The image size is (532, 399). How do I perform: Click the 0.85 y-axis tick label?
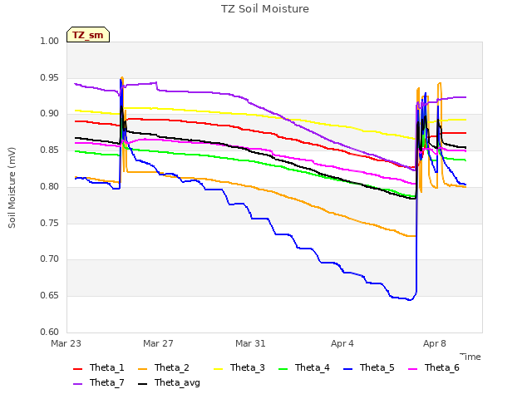tap(50, 150)
